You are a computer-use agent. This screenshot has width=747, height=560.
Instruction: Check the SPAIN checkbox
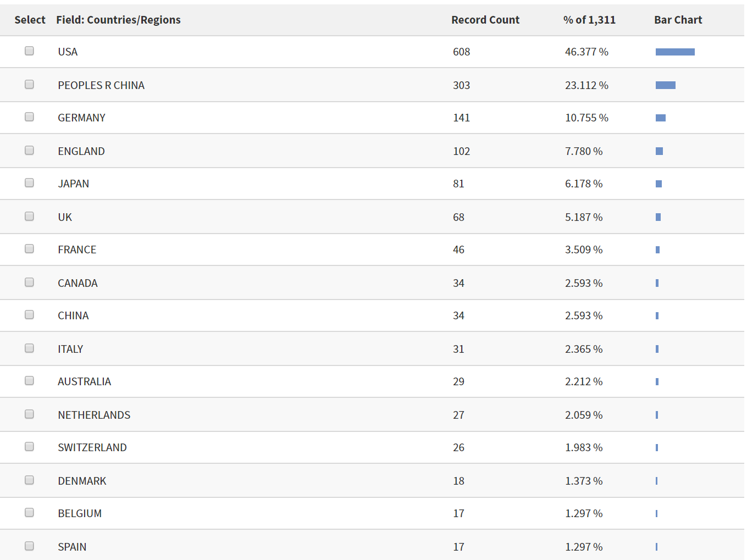tap(29, 546)
